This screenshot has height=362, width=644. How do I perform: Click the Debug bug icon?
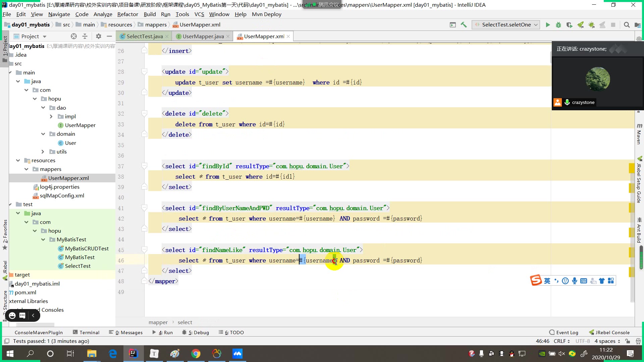tap(558, 25)
